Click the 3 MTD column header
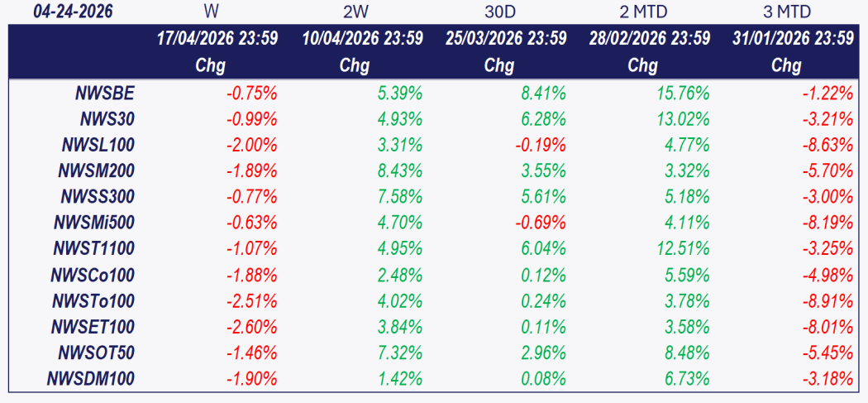 pyautogui.click(x=786, y=12)
